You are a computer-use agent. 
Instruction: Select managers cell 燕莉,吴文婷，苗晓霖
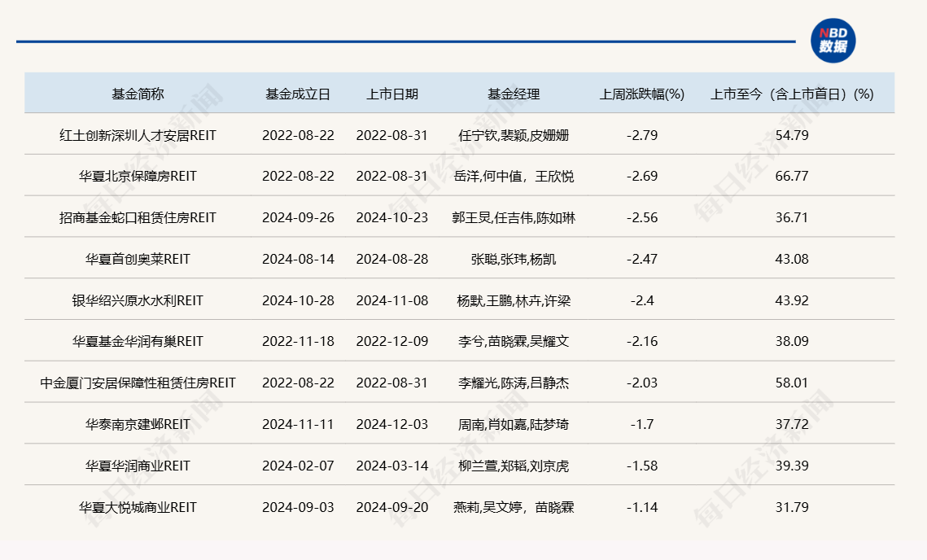point(514,507)
